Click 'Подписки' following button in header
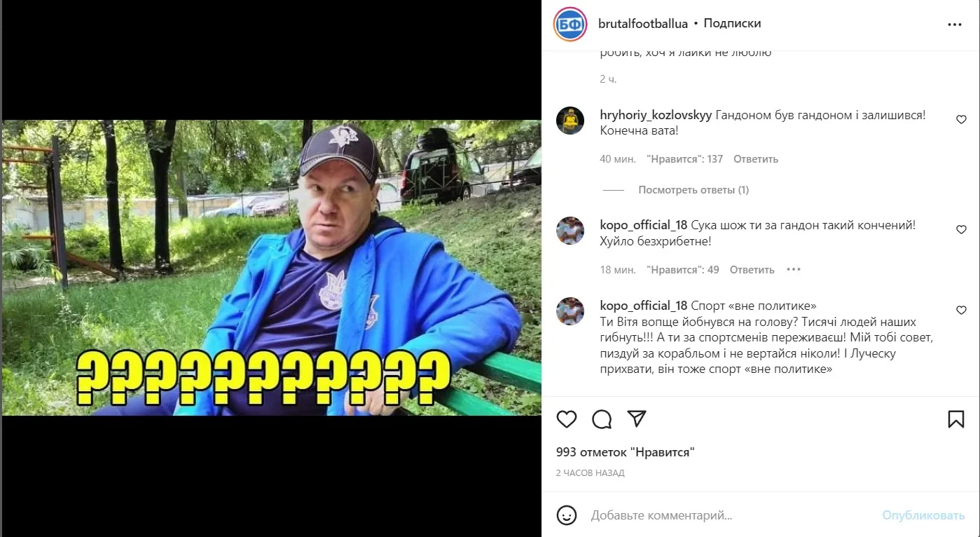 tap(732, 24)
